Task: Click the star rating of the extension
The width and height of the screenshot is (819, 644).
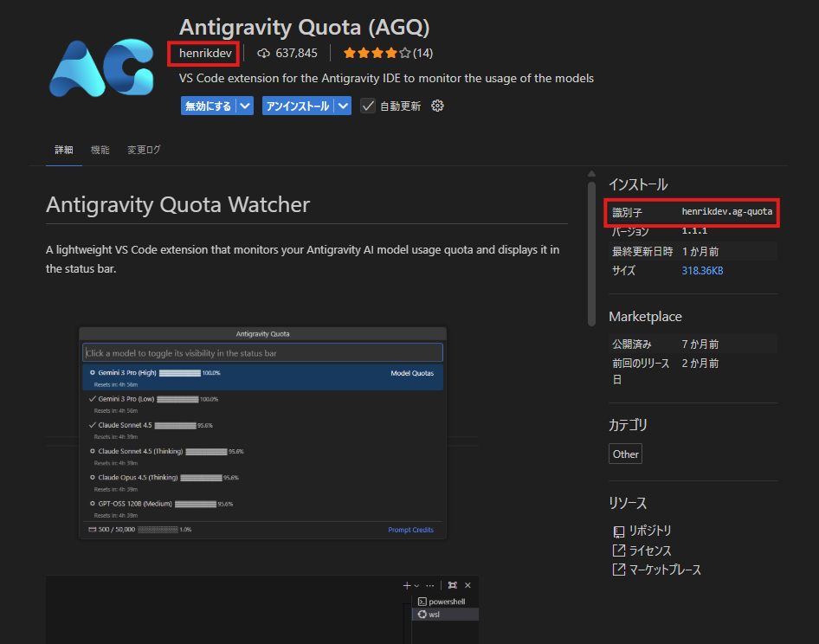Action: [377, 54]
